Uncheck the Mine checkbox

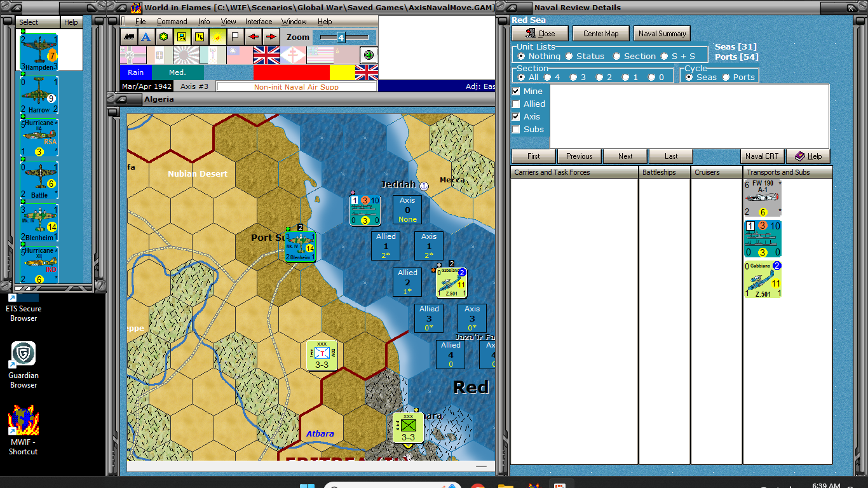click(x=516, y=91)
